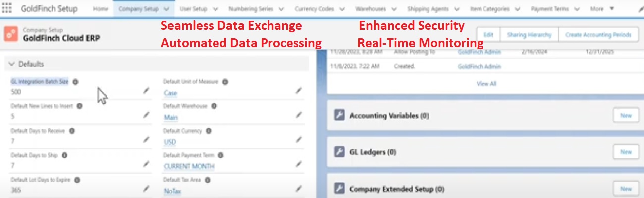This screenshot has height=198, width=644.
Task: Open Accounting Variables (0) related list
Action: tap(389, 116)
